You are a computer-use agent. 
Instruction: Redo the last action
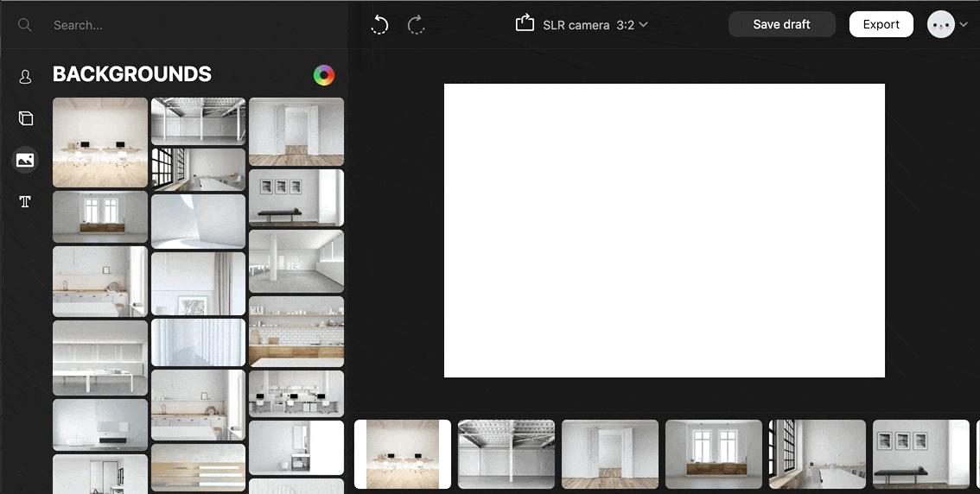[x=416, y=25]
